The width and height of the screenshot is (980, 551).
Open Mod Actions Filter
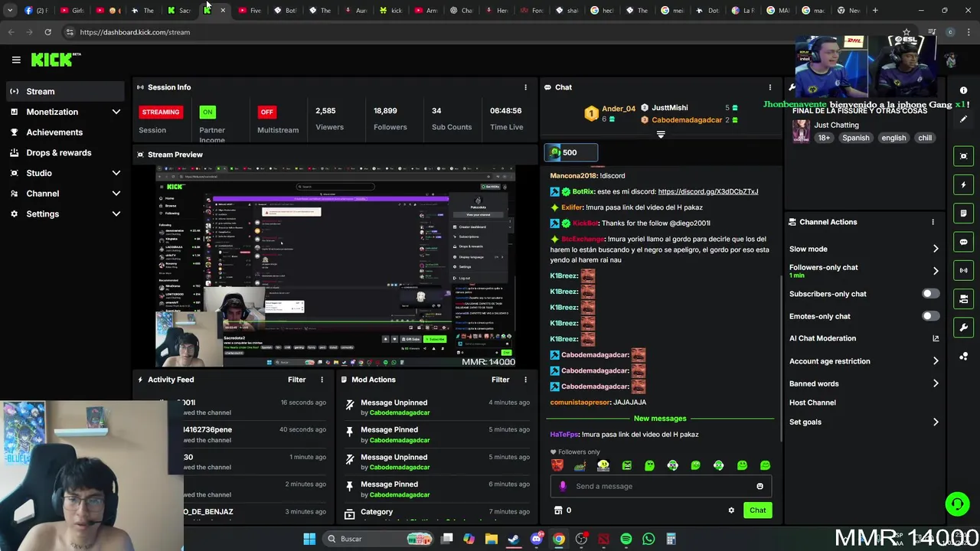[500, 380]
